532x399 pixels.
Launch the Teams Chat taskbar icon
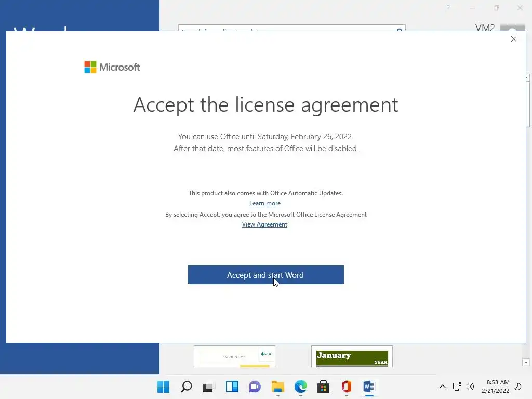[x=255, y=387]
